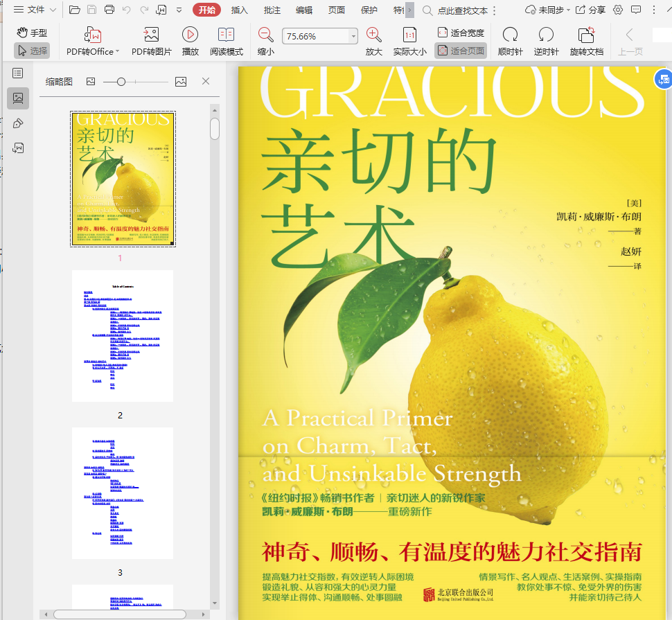Click thumbnail panel scroll right arrow
This screenshot has width=672, height=620.
click(203, 615)
